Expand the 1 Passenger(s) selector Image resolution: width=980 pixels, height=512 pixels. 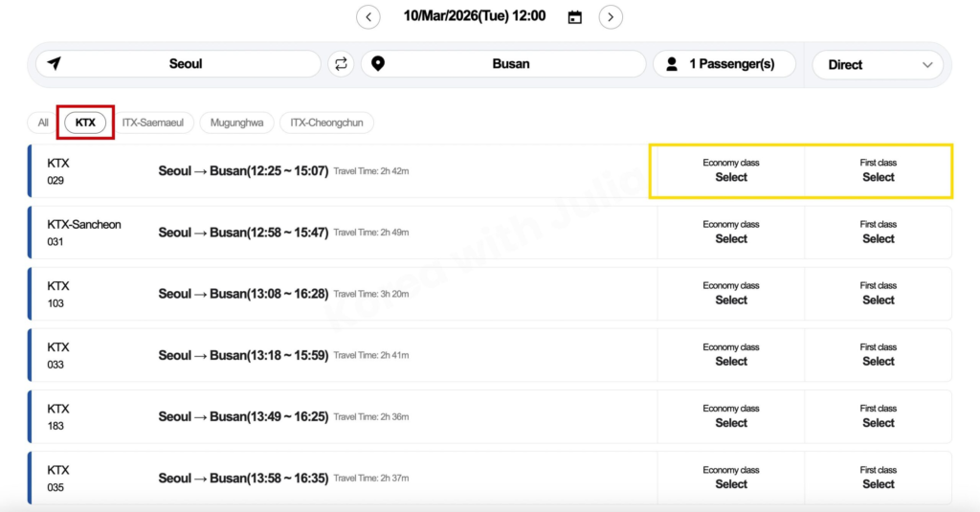click(x=724, y=64)
